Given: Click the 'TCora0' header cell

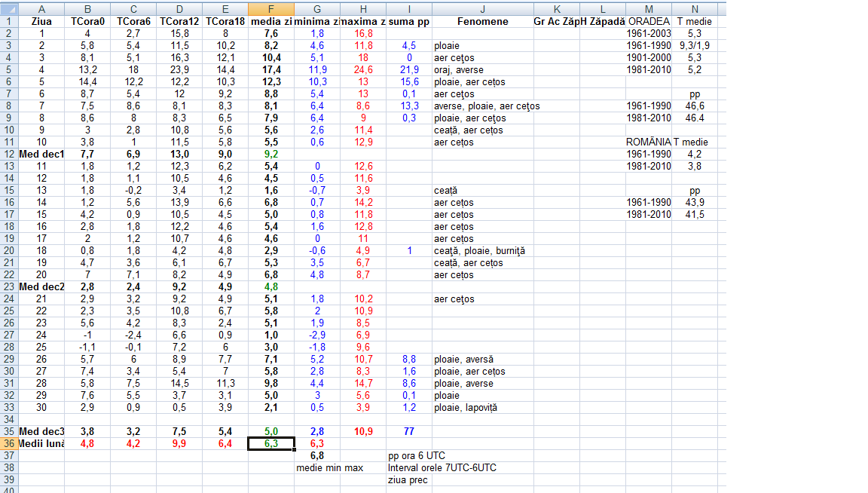Looking at the screenshot, I should (x=87, y=22).
